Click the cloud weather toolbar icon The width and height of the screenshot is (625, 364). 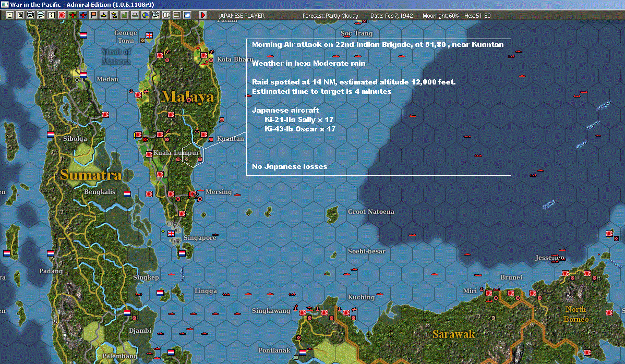pos(187,15)
